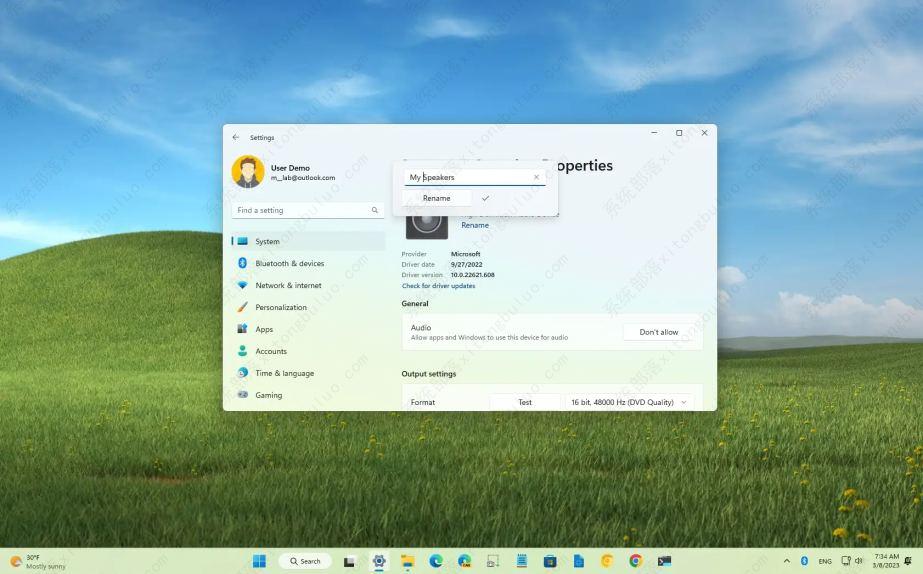The image size is (923, 574).
Task: Go to Network & internet settings
Action: [x=288, y=285]
